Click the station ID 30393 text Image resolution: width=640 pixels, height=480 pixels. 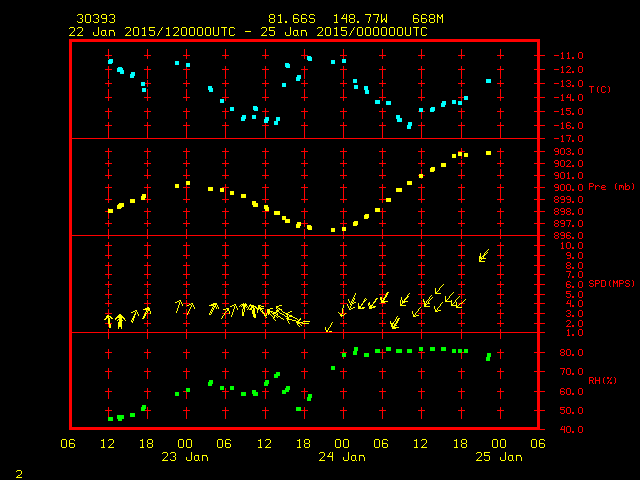tap(95, 19)
